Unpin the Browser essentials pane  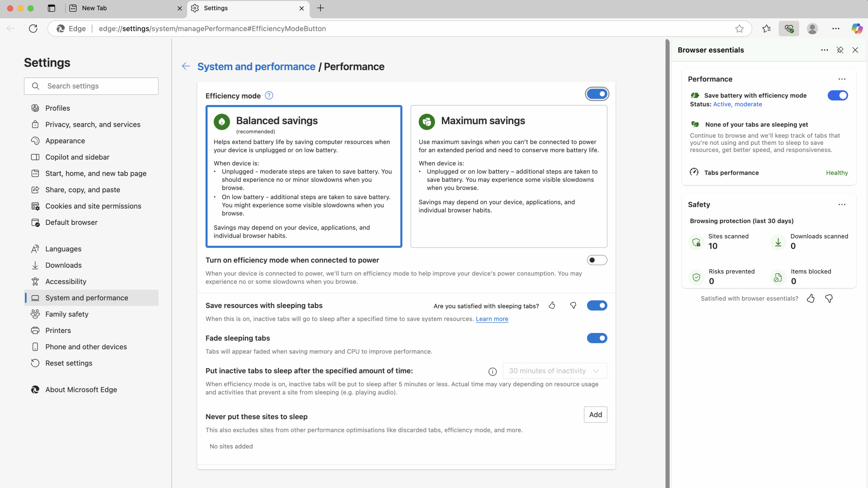click(840, 50)
